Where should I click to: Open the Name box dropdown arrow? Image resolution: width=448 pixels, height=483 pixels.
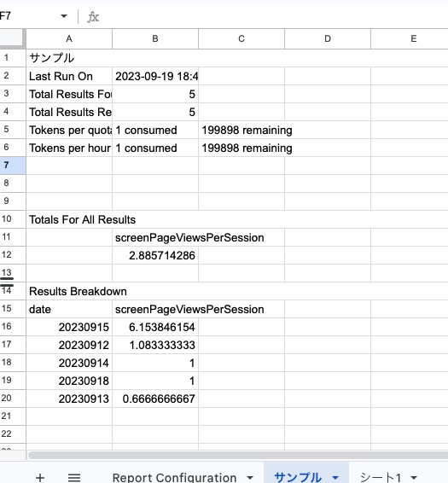click(64, 16)
